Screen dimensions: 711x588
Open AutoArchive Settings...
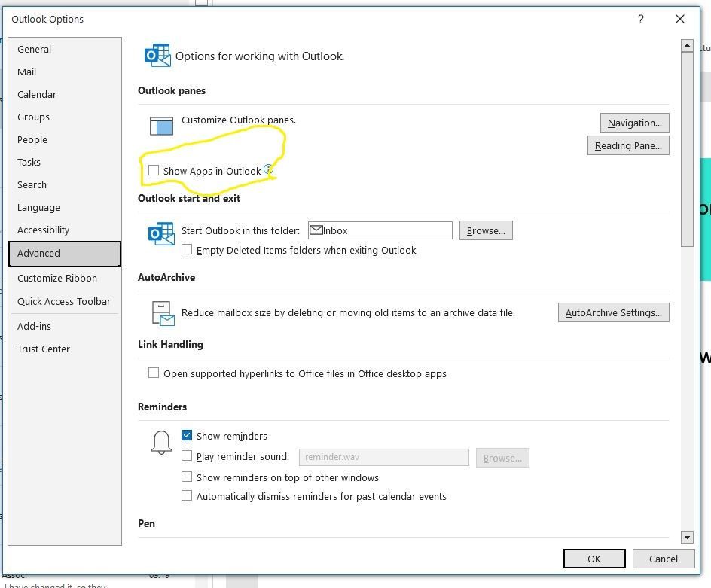tap(614, 312)
